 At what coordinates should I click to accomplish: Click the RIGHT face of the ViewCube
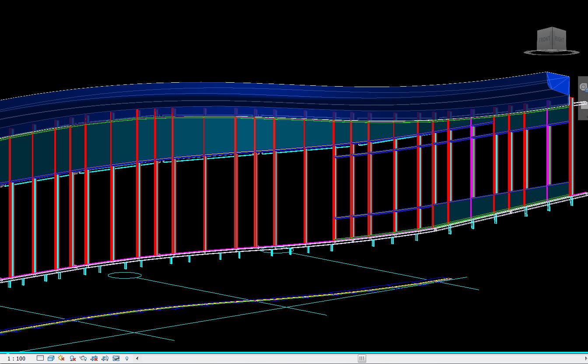559,39
